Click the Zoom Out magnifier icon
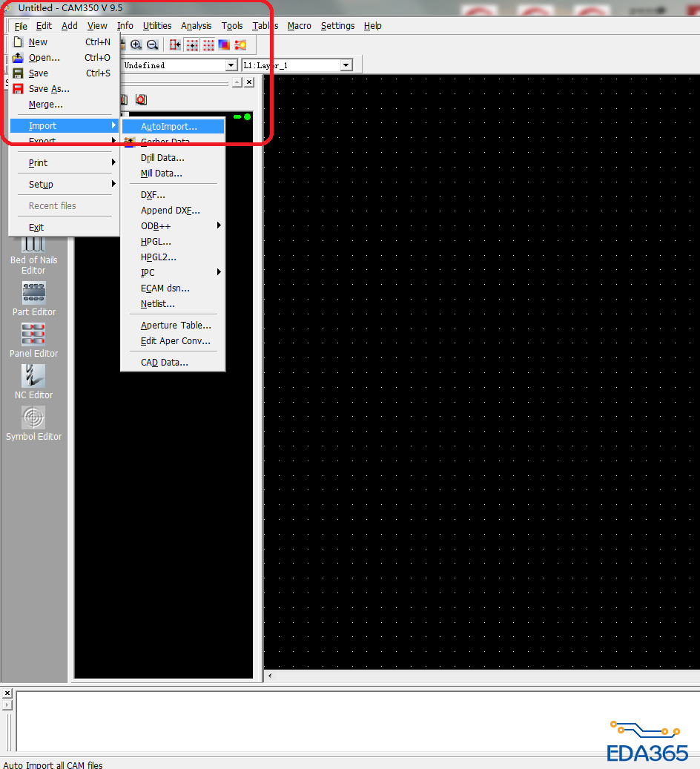 (153, 45)
